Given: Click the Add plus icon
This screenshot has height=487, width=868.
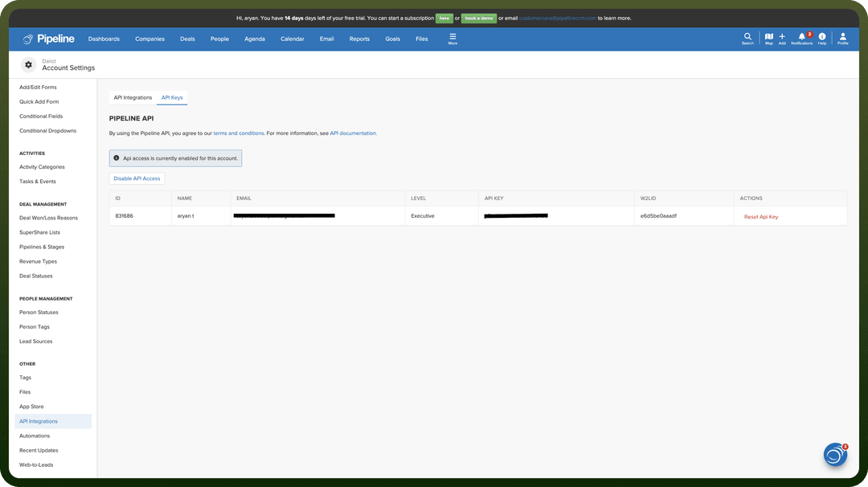Looking at the screenshot, I should (782, 39).
